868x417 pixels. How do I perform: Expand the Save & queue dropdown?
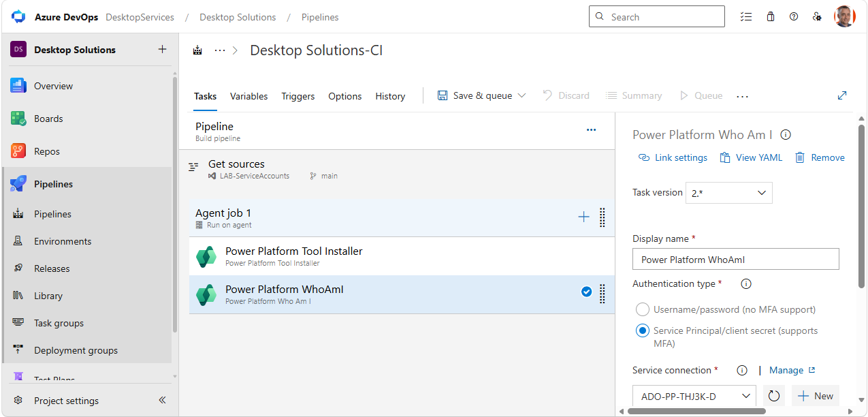(x=522, y=95)
